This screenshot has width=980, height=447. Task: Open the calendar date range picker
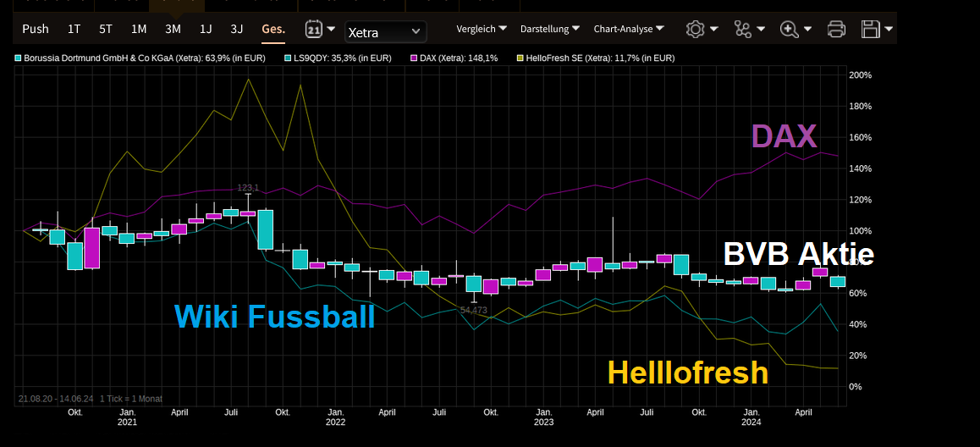313,30
